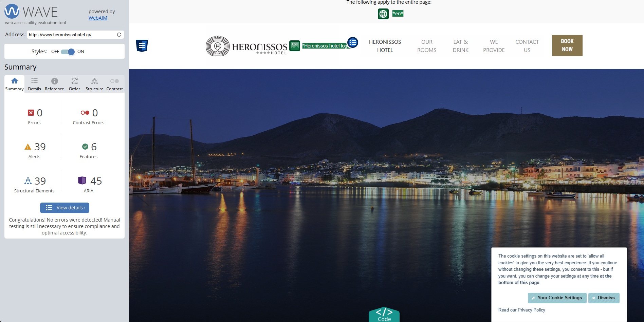Select the Summary tab

pyautogui.click(x=14, y=84)
